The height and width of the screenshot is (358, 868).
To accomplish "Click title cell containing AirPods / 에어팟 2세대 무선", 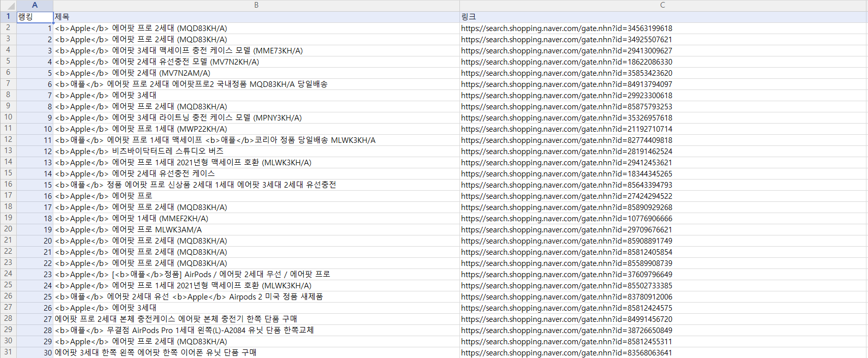I will (256, 274).
